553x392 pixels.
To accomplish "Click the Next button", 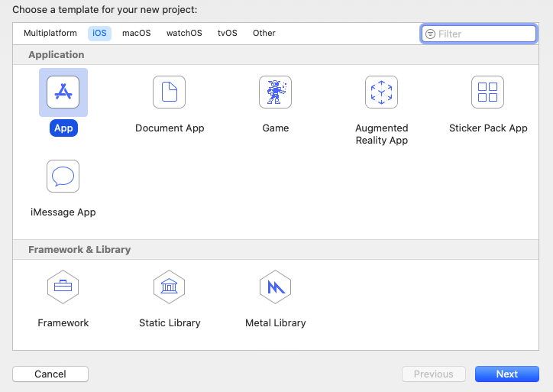I will 507,374.
